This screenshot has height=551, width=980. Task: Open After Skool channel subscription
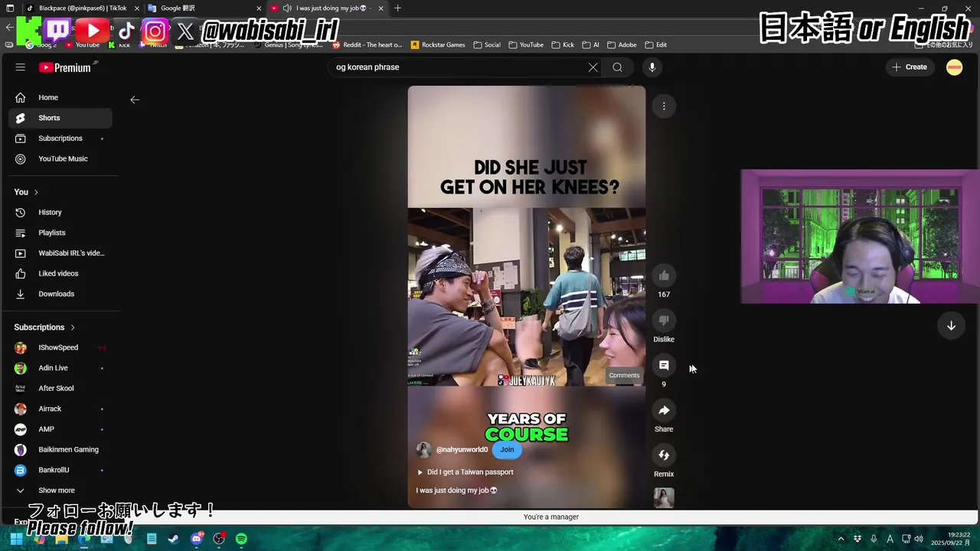click(x=60, y=388)
